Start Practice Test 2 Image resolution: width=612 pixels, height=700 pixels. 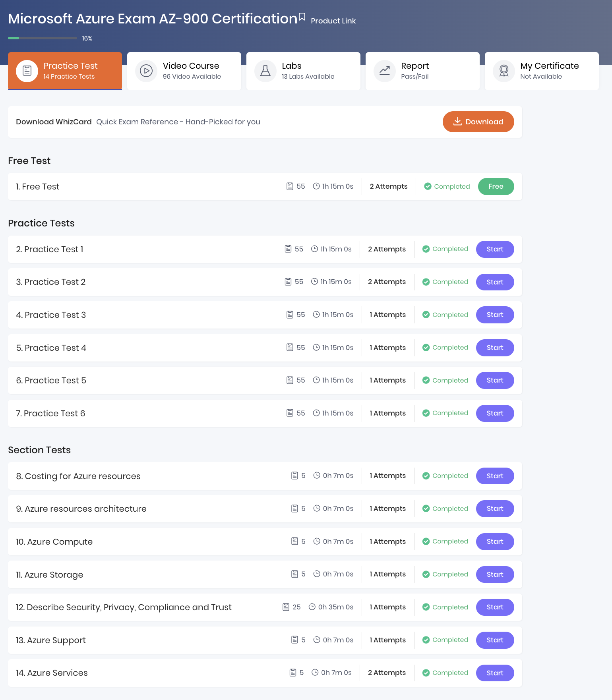pos(495,282)
